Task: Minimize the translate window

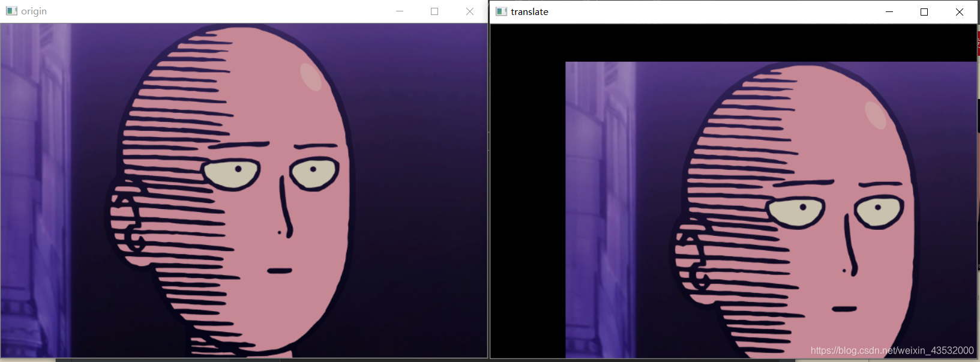Action: click(x=889, y=12)
